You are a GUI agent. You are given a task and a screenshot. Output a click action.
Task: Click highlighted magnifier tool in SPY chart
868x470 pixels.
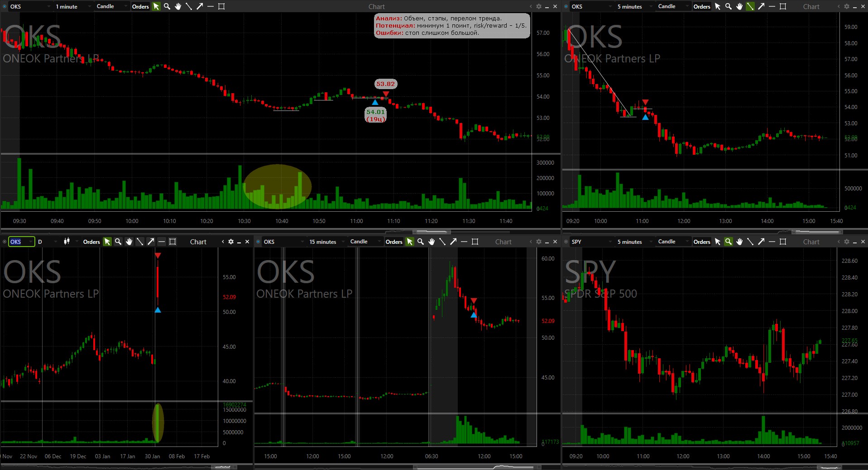click(729, 242)
